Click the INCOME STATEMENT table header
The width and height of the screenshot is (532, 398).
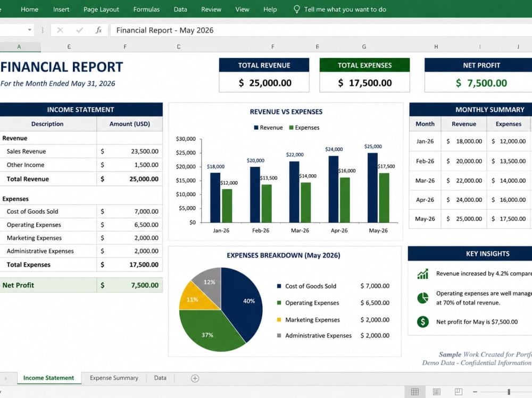[x=80, y=110]
